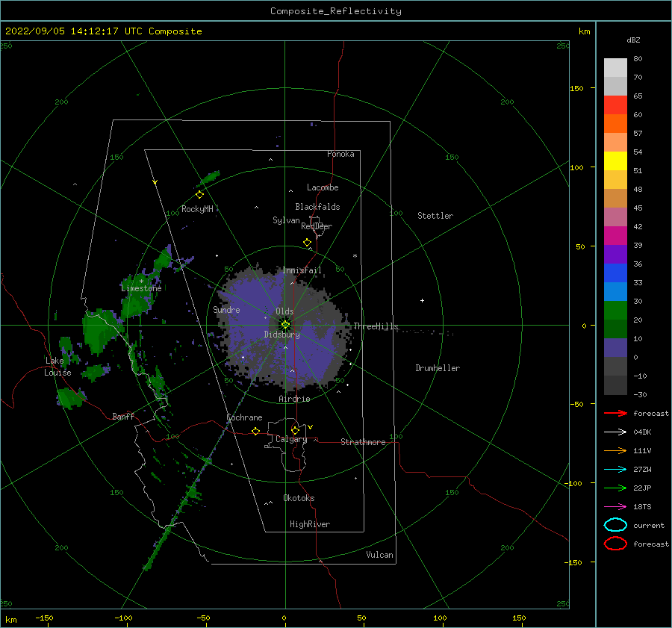Click the Olds label near radar center
This screenshot has height=628, width=672.
coord(284,311)
